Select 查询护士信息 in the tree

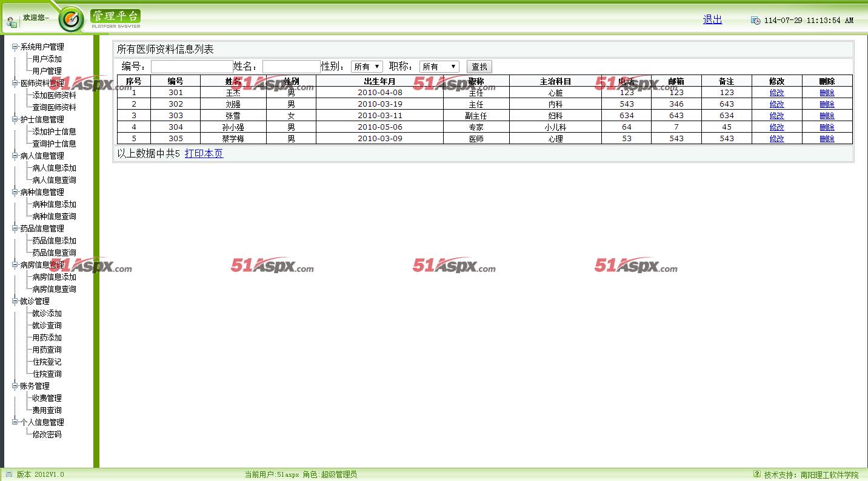[54, 144]
